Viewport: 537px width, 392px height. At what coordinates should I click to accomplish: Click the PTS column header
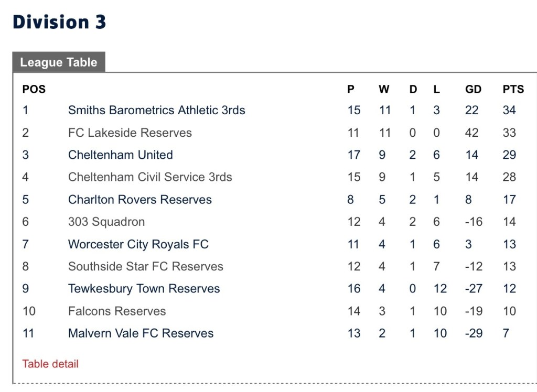[x=513, y=89]
